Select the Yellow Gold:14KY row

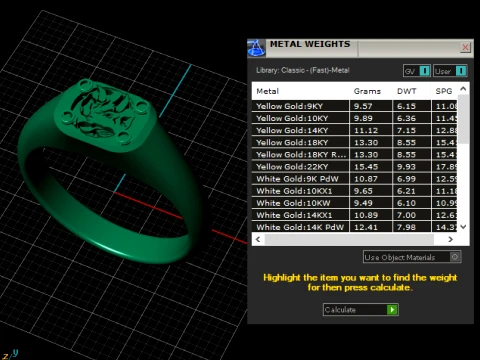[354, 130]
